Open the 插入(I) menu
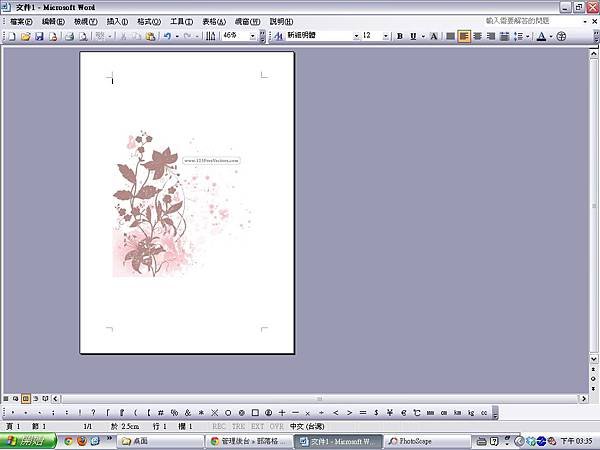600x450 pixels. [117, 22]
